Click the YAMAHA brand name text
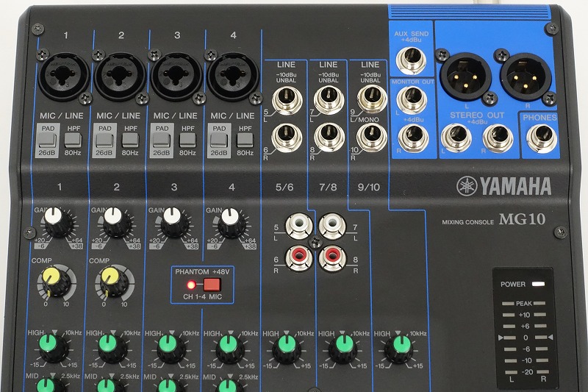The image size is (588, 392). (x=515, y=186)
